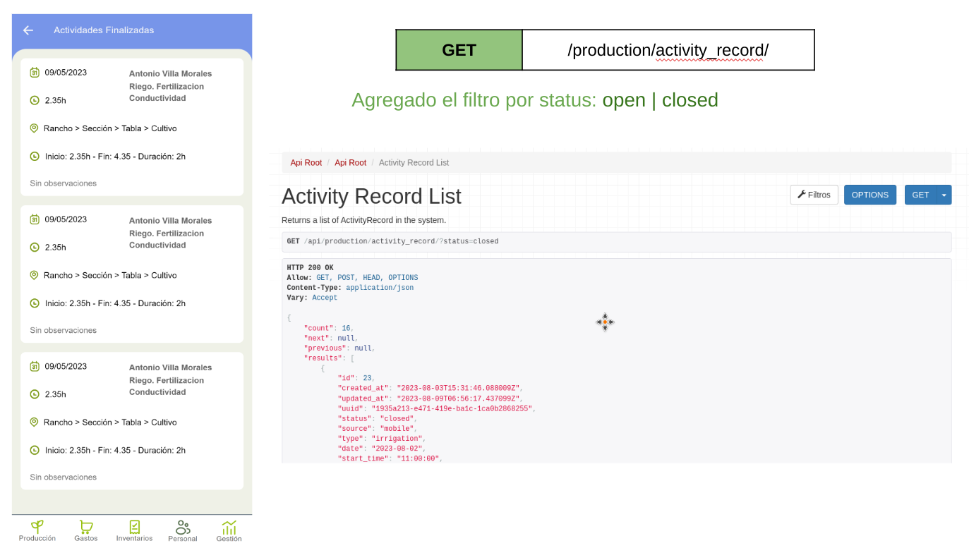The image size is (969, 560).
Task: Click "Rancho > Sección > Tabla > Cultivo" in the first card
Action: pos(110,128)
